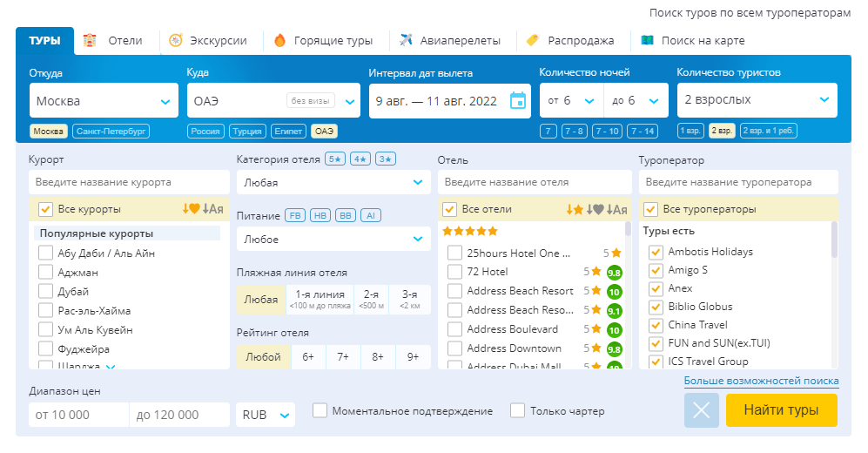Click the Найти туры button
Image resolution: width=868 pixels, height=453 pixels.
[x=781, y=409]
